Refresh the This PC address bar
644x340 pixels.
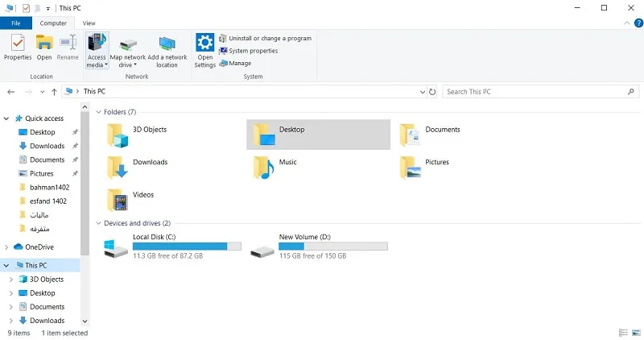pos(432,92)
